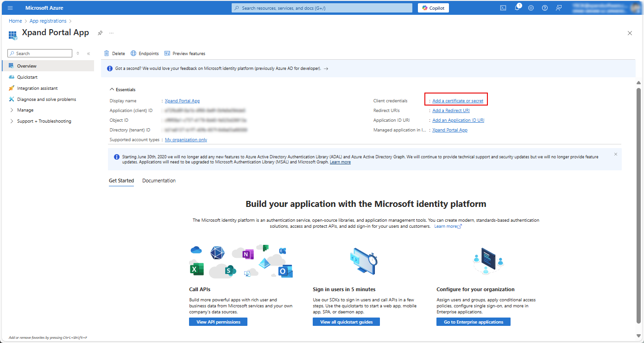This screenshot has width=644, height=343.
Task: Open Integration assistant in sidebar
Action: pyautogui.click(x=37, y=88)
